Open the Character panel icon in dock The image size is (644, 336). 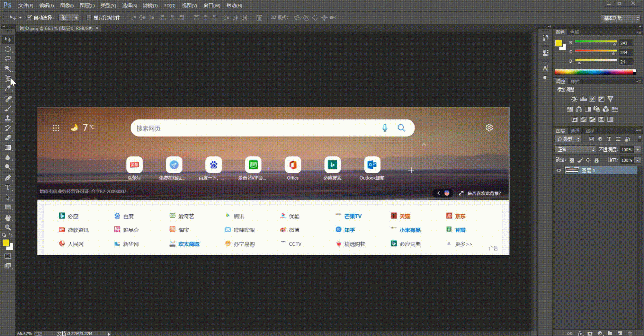(x=545, y=68)
